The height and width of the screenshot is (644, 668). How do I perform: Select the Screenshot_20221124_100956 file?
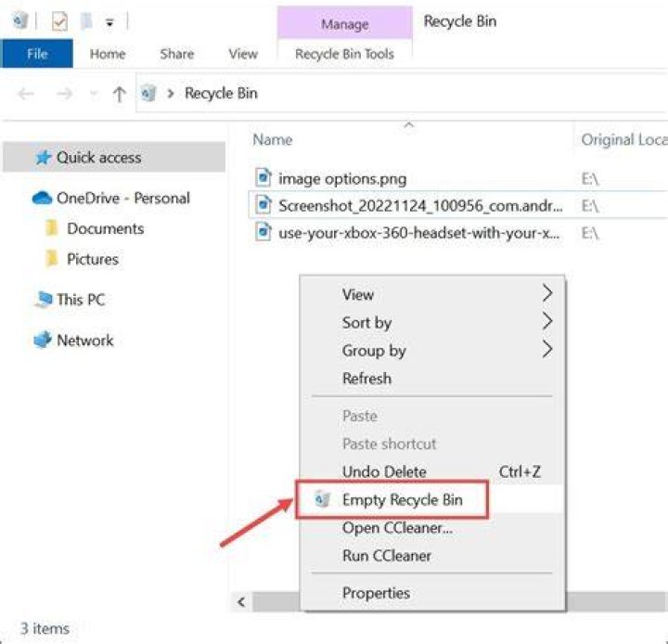pos(420,206)
